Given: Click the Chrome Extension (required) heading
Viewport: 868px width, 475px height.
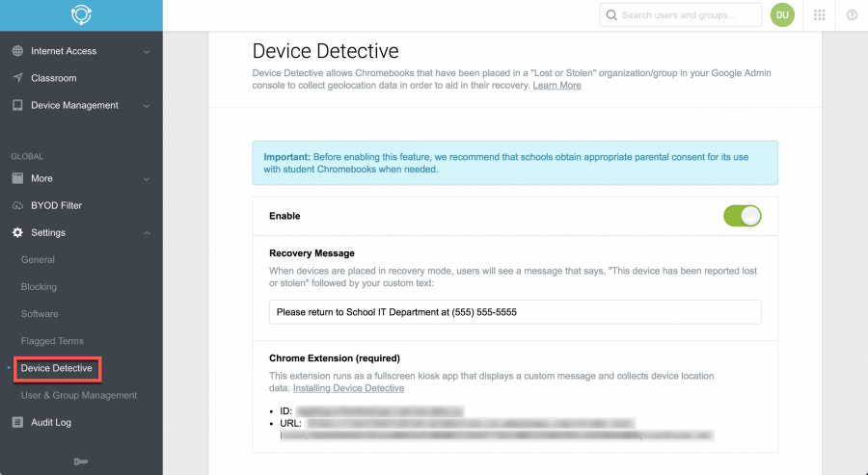Looking at the screenshot, I should [x=335, y=358].
